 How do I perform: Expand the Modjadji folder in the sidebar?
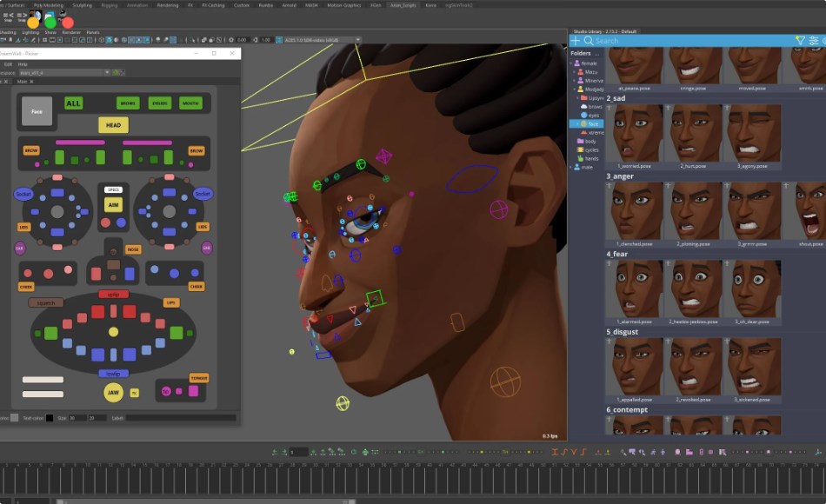(x=576, y=89)
